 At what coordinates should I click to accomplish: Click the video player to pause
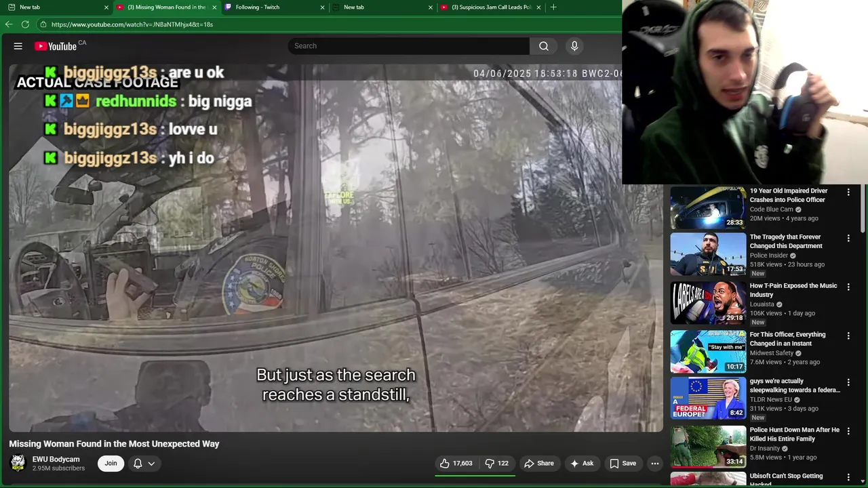(x=336, y=248)
